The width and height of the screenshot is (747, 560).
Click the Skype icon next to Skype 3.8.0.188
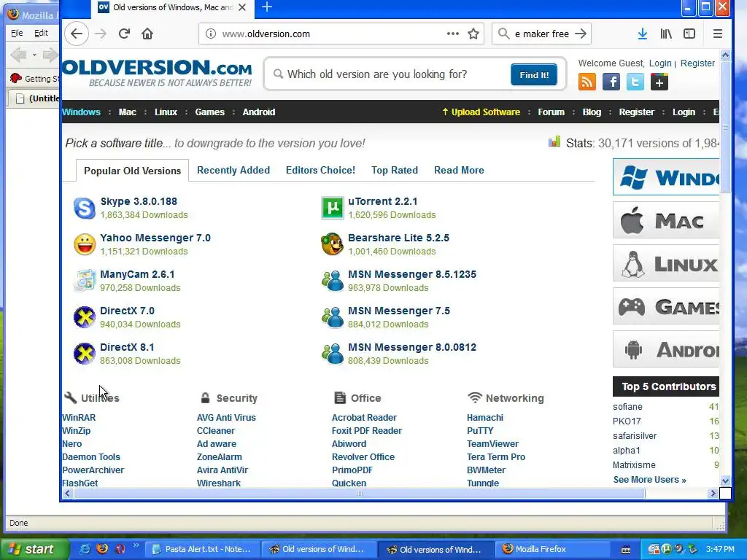click(85, 208)
